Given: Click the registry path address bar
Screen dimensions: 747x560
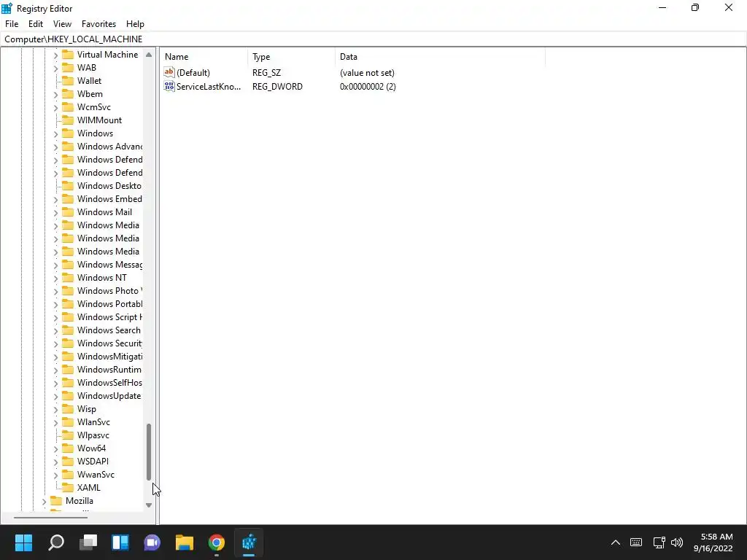Looking at the screenshot, I should (x=373, y=39).
